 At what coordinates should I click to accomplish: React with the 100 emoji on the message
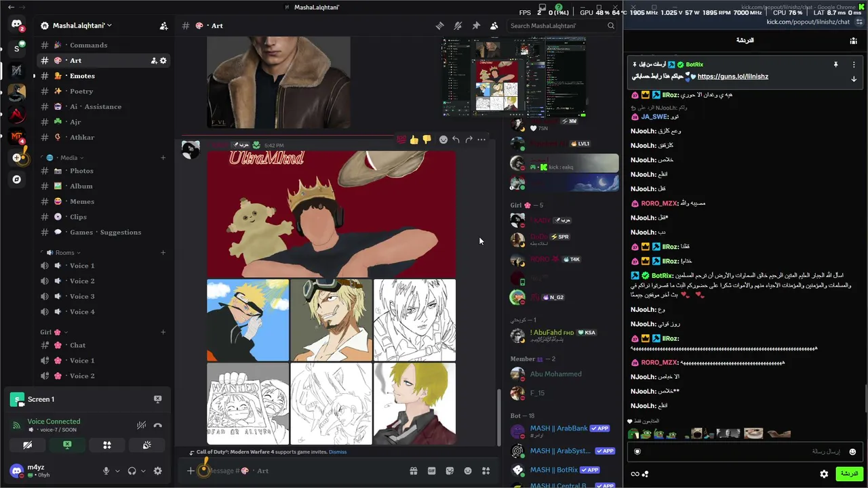pyautogui.click(x=401, y=140)
